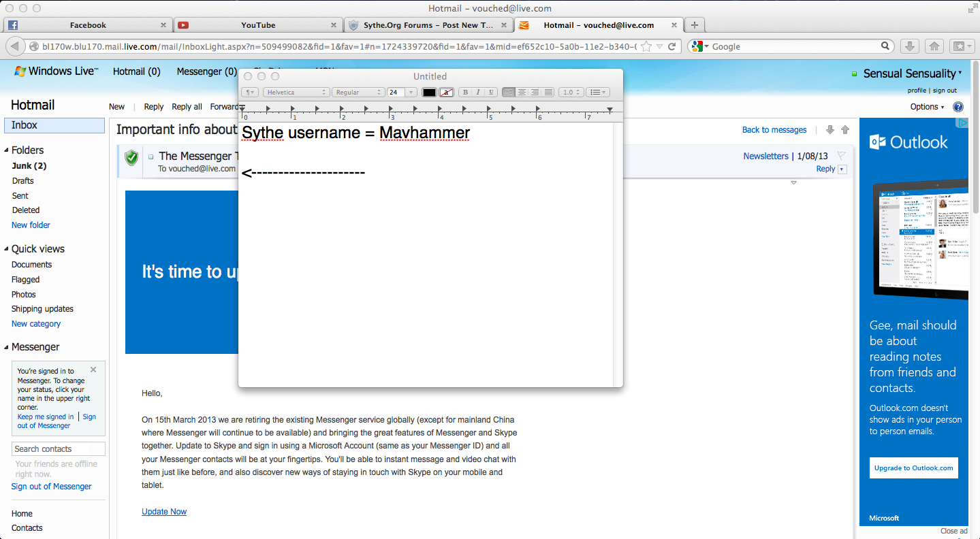Click the Windows Live logo
The height and width of the screenshot is (539, 980).
(56, 71)
